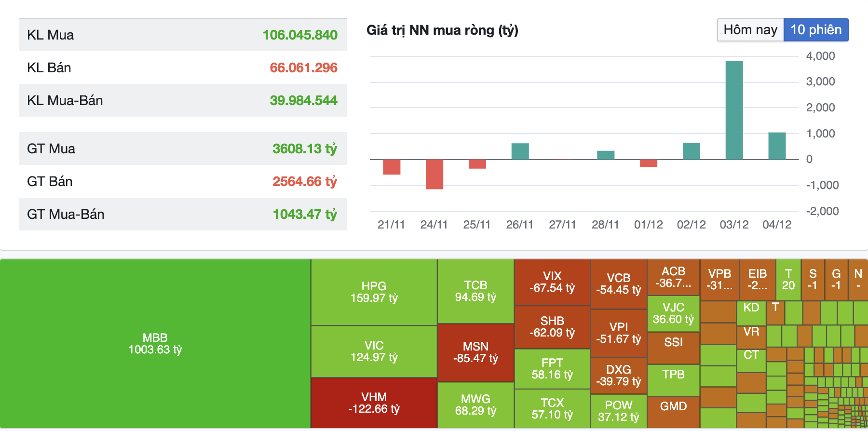
Task: Select the HPG 159.97 tỷ tile
Action: (374, 292)
